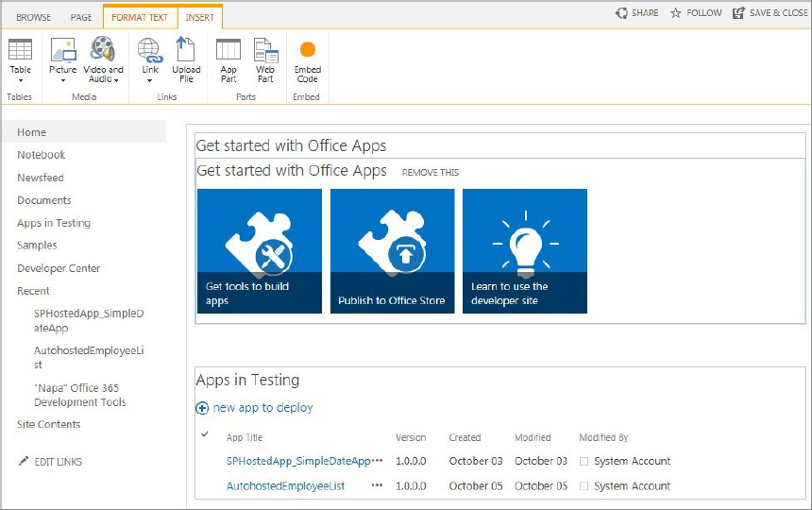Click REMOVE THIS next to Get started heading
Image resolution: width=812 pixels, height=510 pixels.
431,173
